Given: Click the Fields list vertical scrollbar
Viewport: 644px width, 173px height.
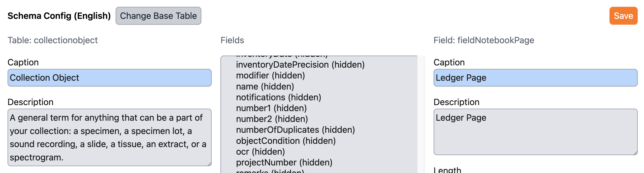Looking at the screenshot, I should [421, 113].
